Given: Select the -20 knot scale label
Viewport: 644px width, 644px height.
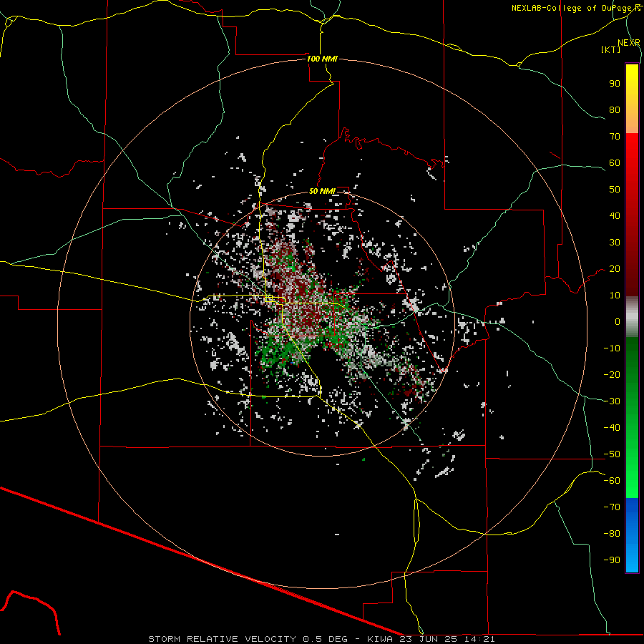Looking at the screenshot, I should 612,375.
